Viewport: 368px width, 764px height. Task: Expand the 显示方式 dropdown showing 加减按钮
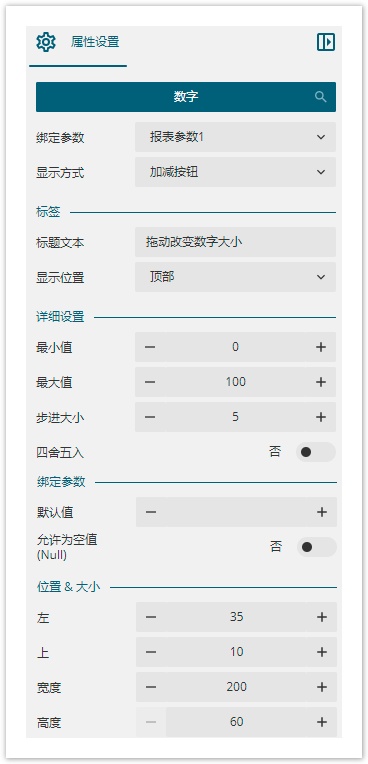click(235, 172)
